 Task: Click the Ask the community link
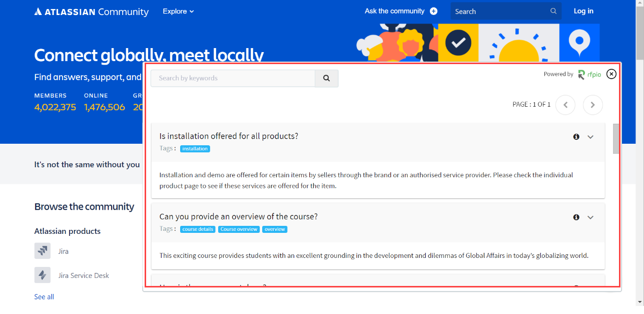click(394, 11)
